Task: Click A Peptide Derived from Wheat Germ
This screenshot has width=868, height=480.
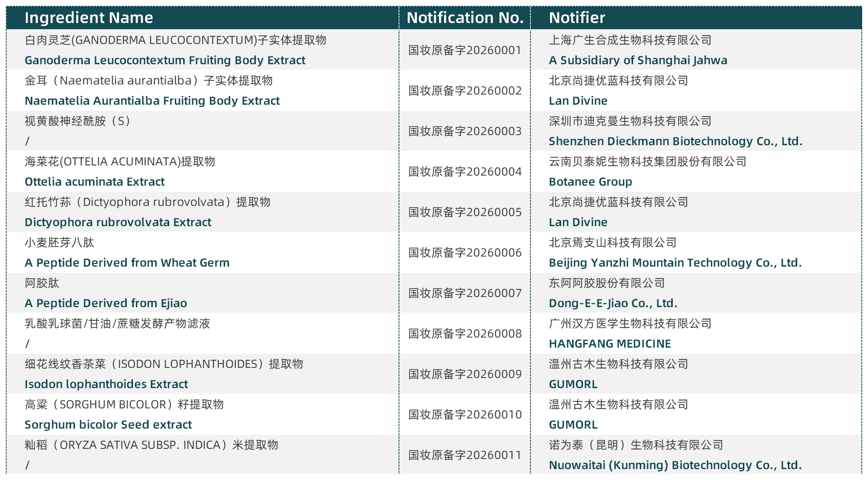Action: (127, 263)
